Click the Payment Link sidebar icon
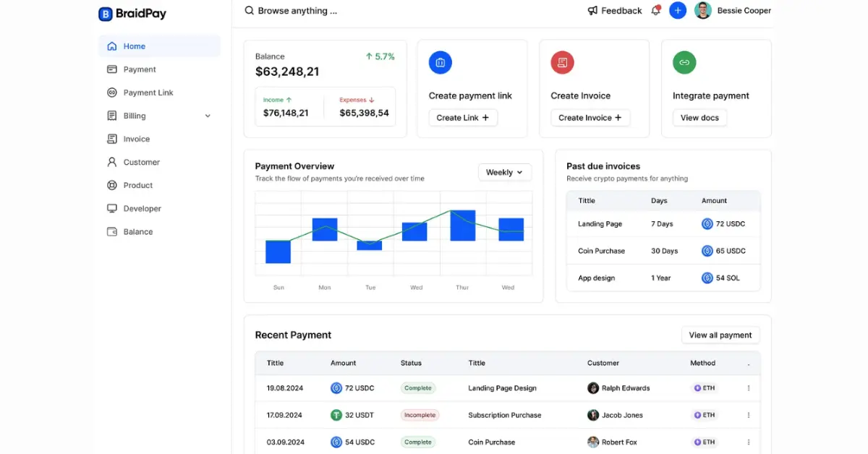Viewport: 868px width, 454px height. coord(112,93)
